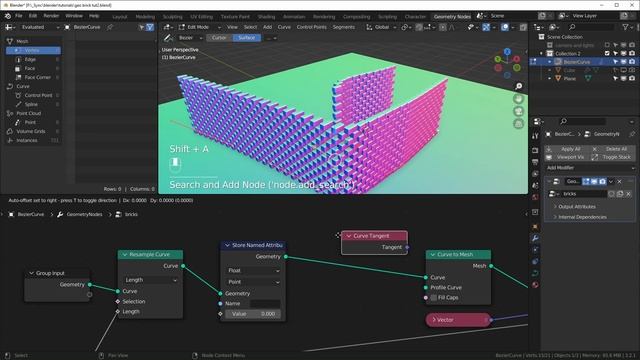Toggle modifier edit mode display button
The width and height of the screenshot is (640, 360).
(586, 181)
